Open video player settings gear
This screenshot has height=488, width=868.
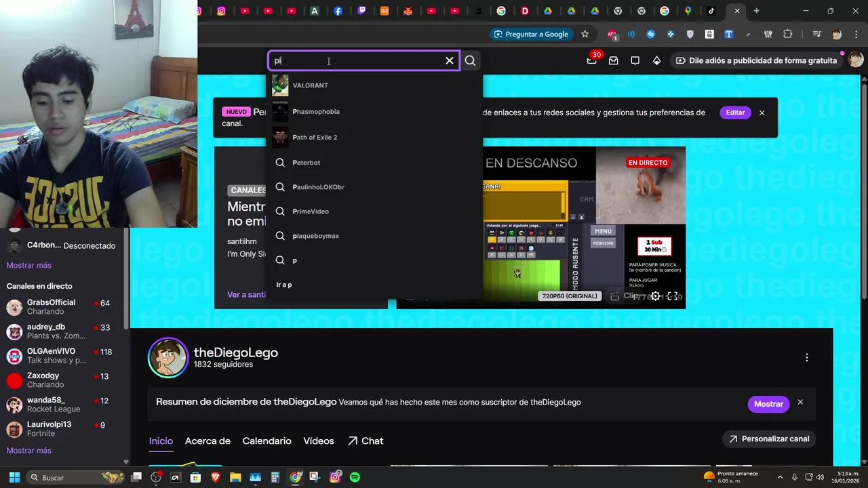coord(656,296)
